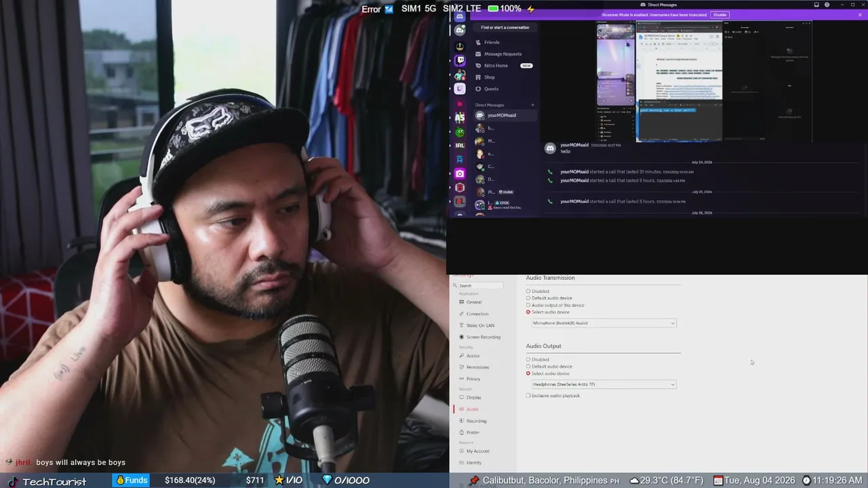Open Discord's help icon in the title bar
Screen dimensions: 868x488
pyautogui.click(x=827, y=5)
